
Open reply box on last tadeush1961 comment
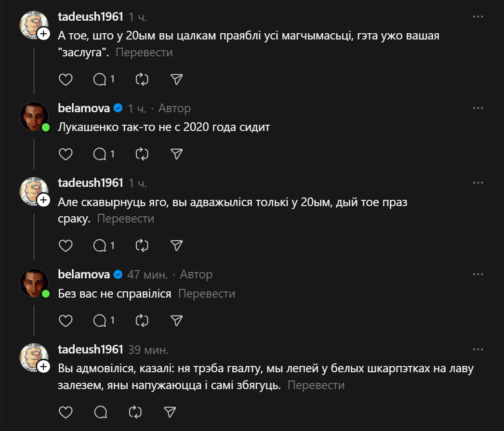click(x=100, y=412)
